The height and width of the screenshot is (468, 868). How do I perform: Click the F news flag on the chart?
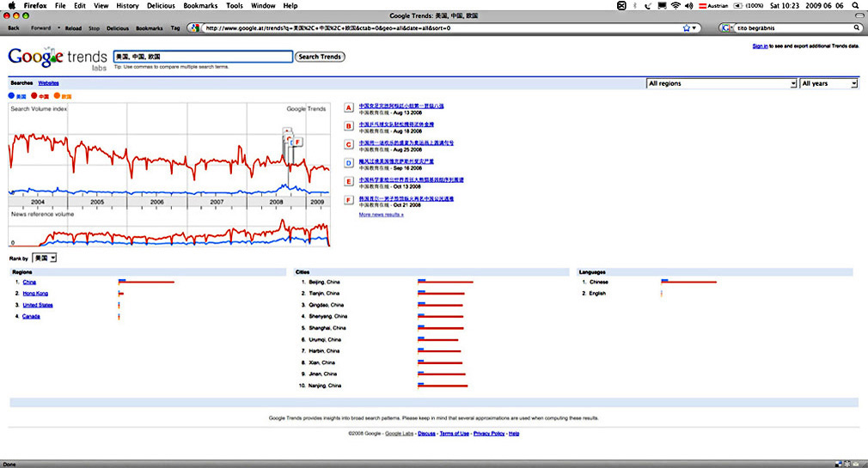pyautogui.click(x=297, y=143)
